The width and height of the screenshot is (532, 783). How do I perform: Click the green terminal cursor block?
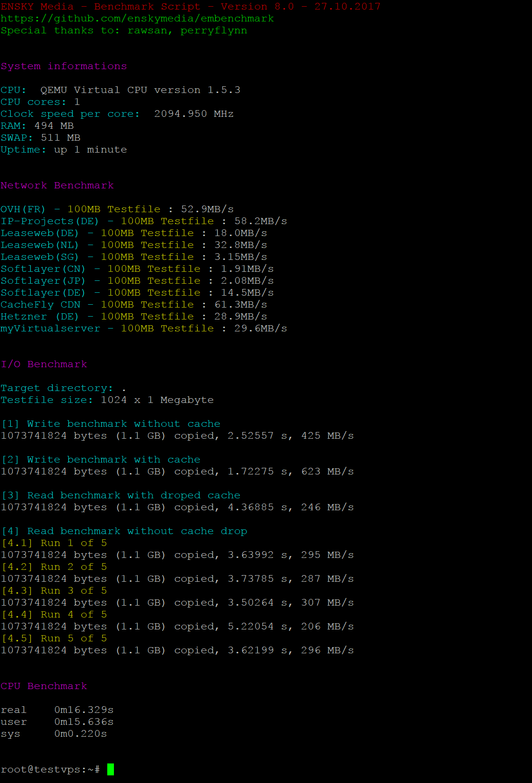click(x=111, y=769)
